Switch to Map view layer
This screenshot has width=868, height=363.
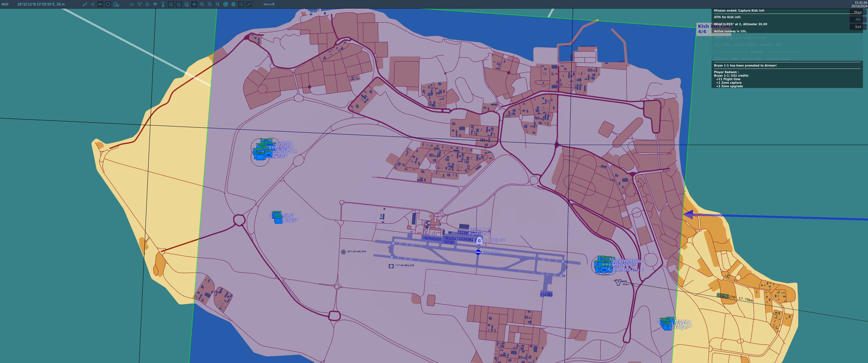tap(858, 12)
